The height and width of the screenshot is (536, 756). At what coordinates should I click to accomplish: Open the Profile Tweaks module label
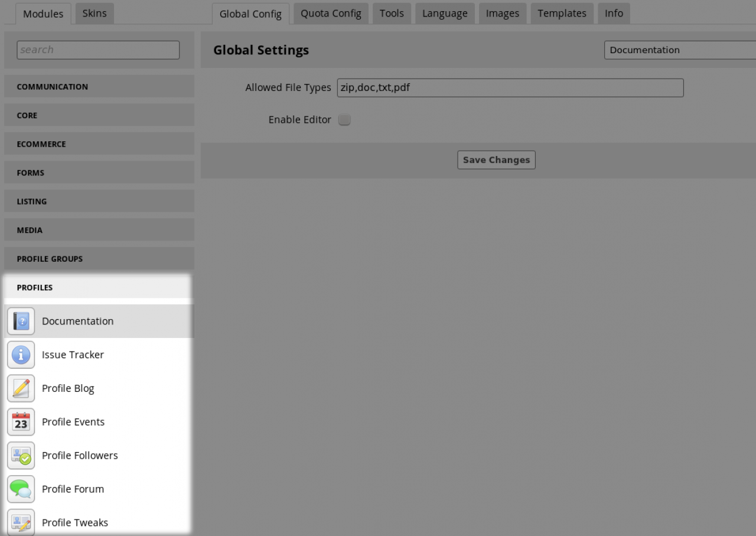(x=75, y=522)
